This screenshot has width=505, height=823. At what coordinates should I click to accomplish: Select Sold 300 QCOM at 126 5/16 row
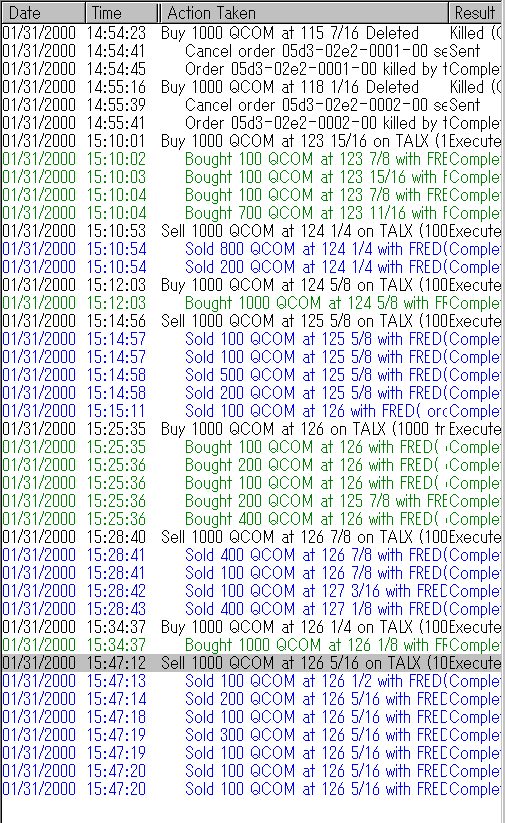(x=252, y=735)
